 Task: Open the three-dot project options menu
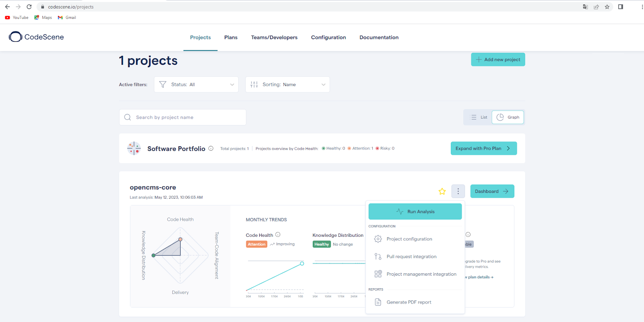click(458, 191)
